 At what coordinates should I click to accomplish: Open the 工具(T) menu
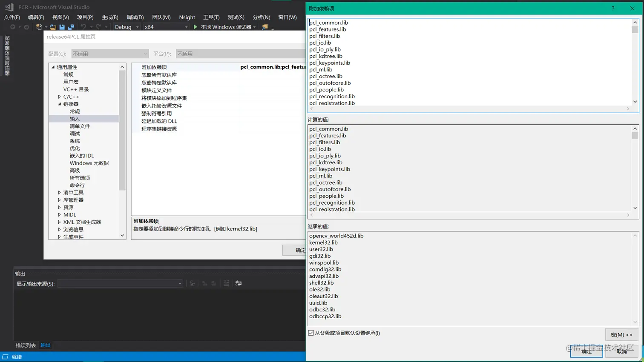pos(211,17)
